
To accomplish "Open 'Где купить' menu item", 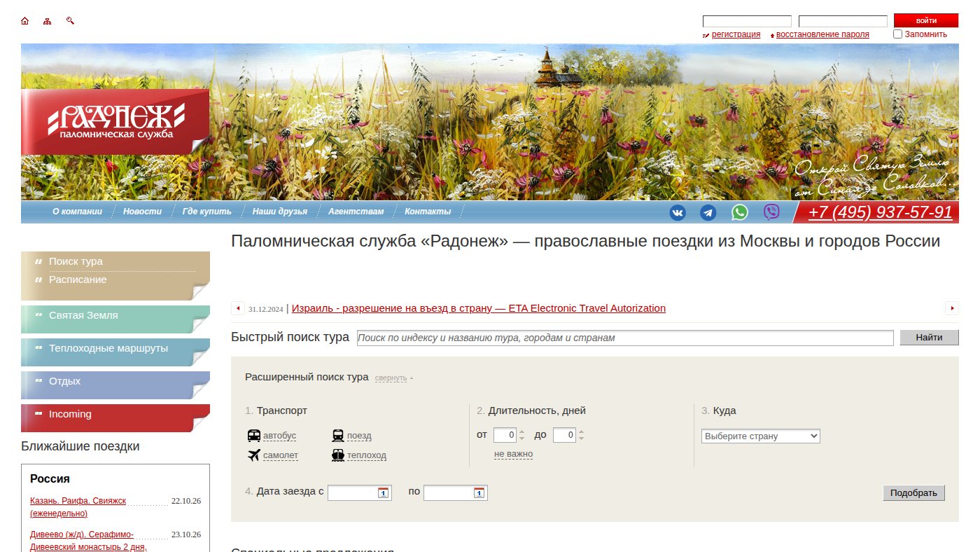I will tap(207, 212).
